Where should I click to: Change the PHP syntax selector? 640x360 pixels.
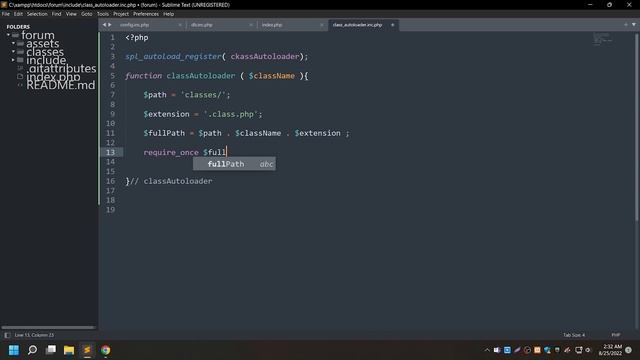tap(616, 335)
